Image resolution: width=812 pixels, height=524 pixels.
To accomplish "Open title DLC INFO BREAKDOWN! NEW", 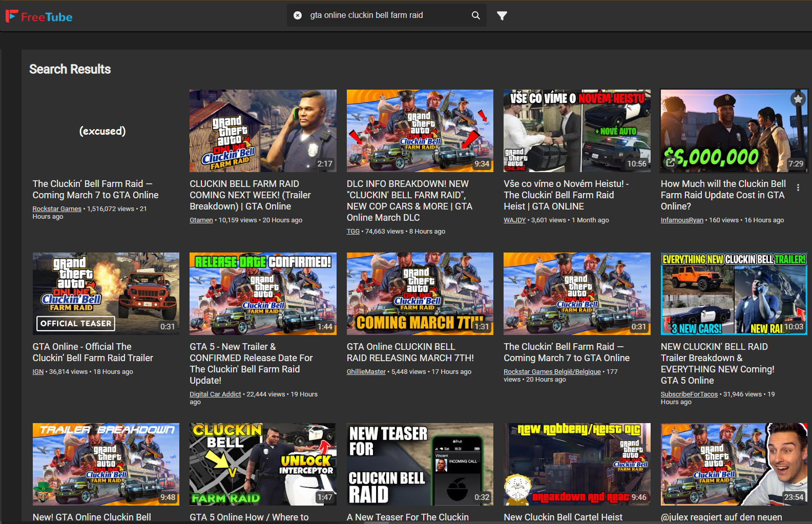I will pos(410,201).
